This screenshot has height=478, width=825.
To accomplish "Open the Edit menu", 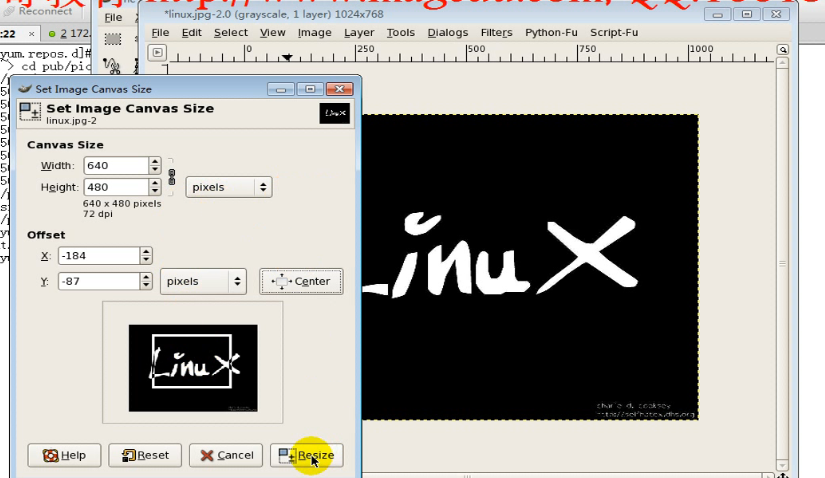I will coord(192,33).
